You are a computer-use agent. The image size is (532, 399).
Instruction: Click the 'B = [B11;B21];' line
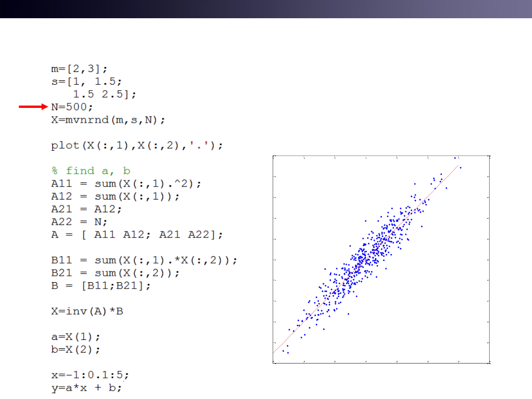[x=100, y=286]
